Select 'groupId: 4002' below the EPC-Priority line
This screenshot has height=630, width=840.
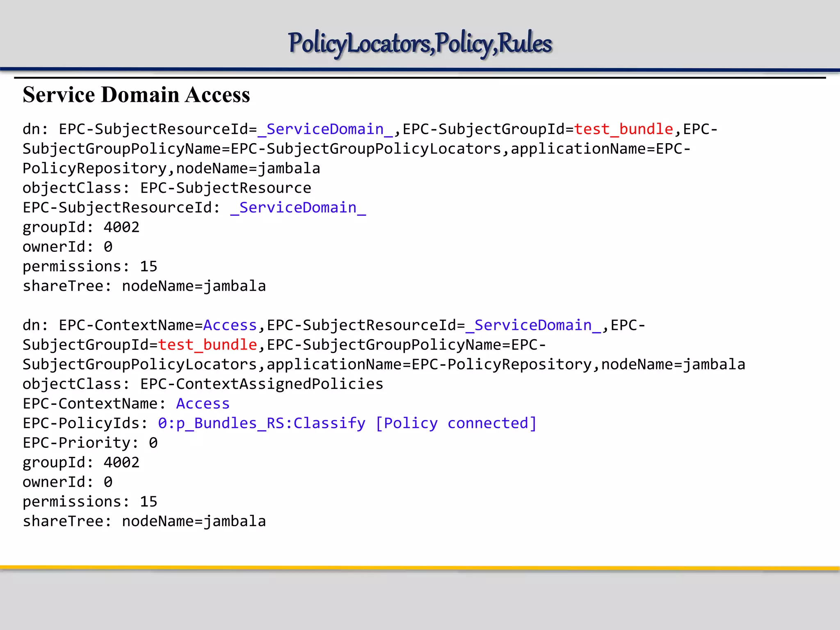81,463
